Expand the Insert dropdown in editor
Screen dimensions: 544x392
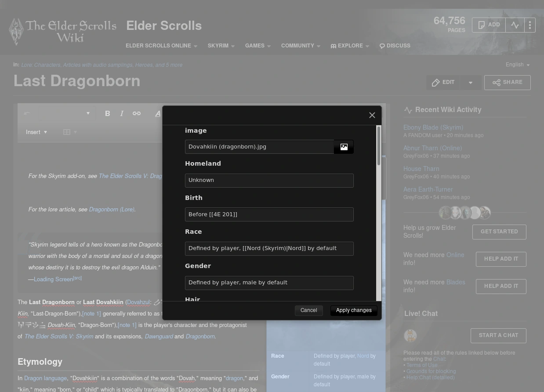36,132
